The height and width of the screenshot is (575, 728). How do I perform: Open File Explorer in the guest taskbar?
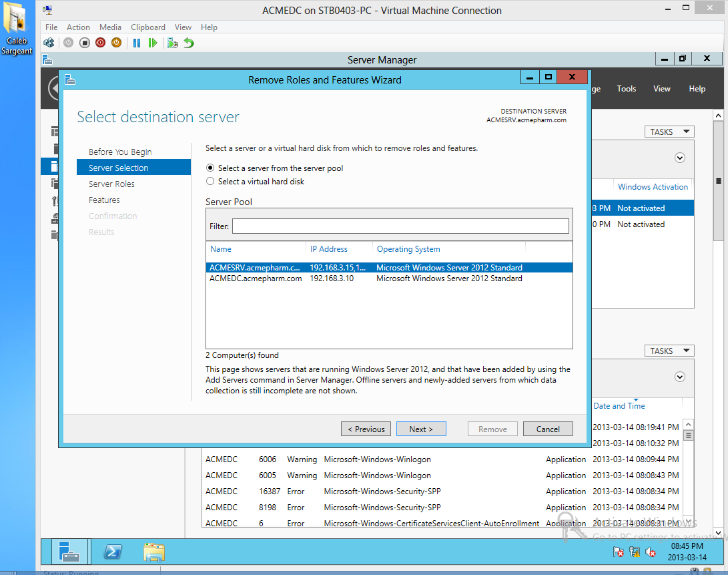[x=154, y=552]
